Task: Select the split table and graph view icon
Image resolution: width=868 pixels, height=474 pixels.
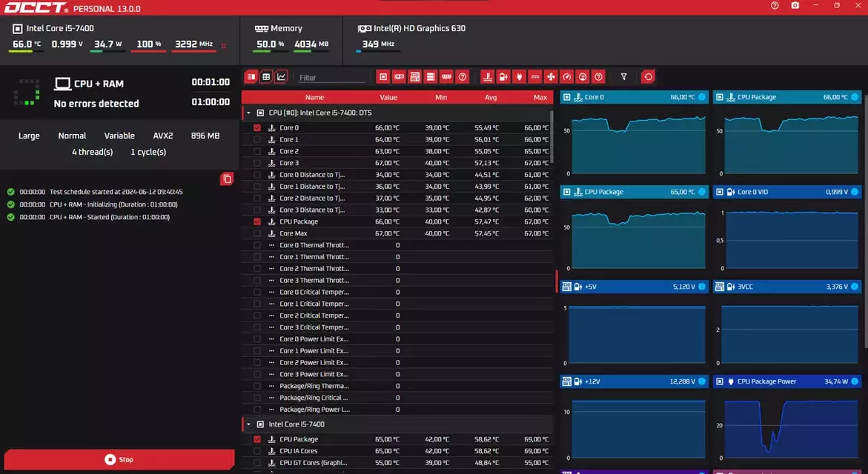Action: (251, 77)
